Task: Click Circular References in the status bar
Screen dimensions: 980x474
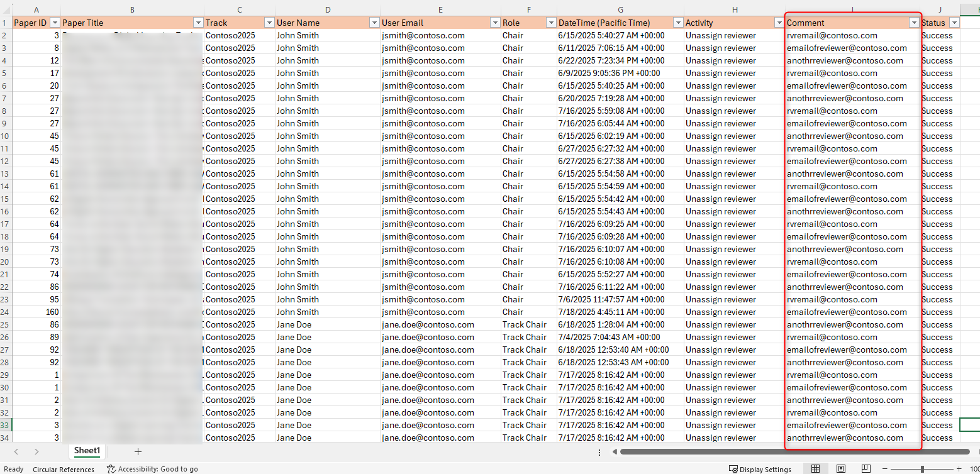Action: pos(64,469)
